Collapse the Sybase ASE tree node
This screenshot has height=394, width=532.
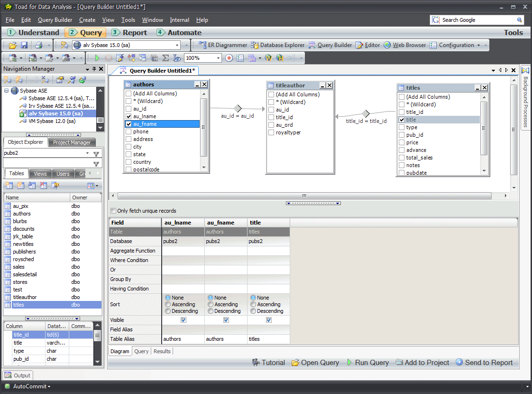7,91
